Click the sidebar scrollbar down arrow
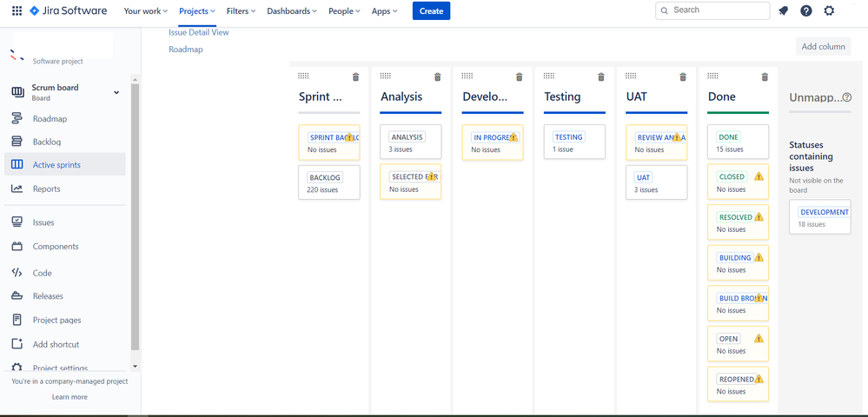The image size is (868, 417). pos(135,367)
